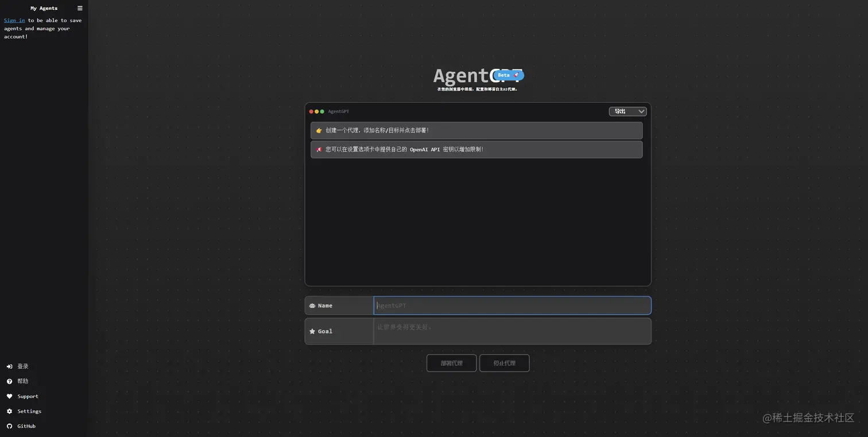This screenshot has width=868, height=437.
Task: Click the red window dot
Action: click(311, 111)
